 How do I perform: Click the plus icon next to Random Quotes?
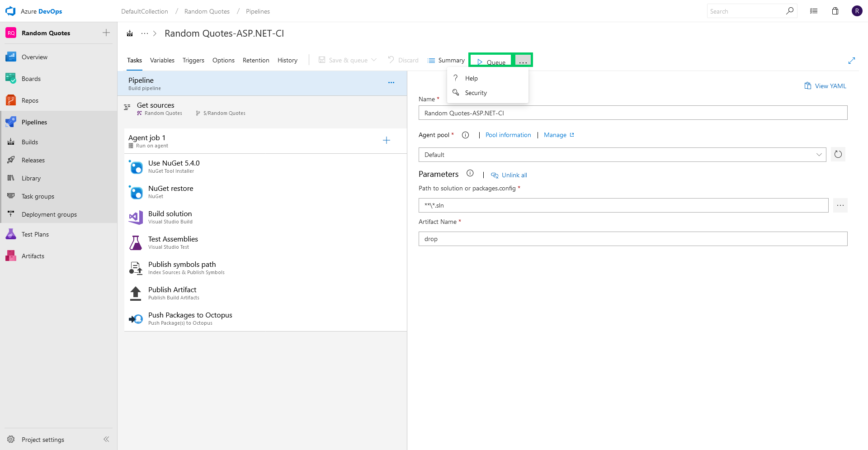tap(106, 33)
